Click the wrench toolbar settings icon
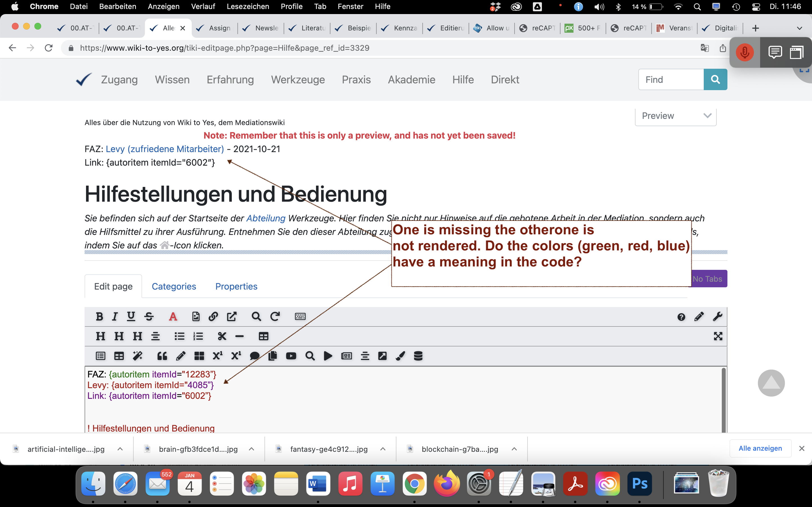This screenshot has height=507, width=812. [717, 317]
